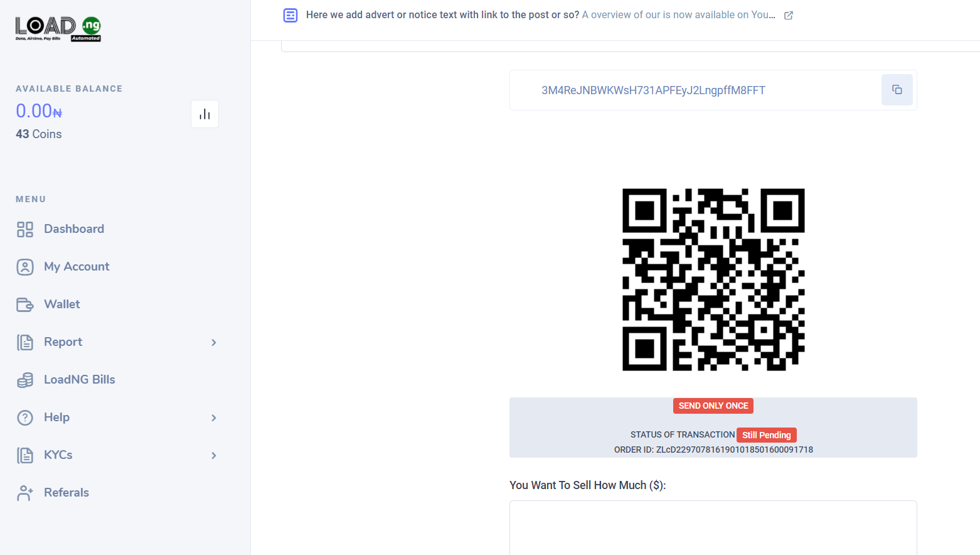Click the SEND ONLY ONCE label
The width and height of the screenshot is (980, 555).
(x=713, y=406)
